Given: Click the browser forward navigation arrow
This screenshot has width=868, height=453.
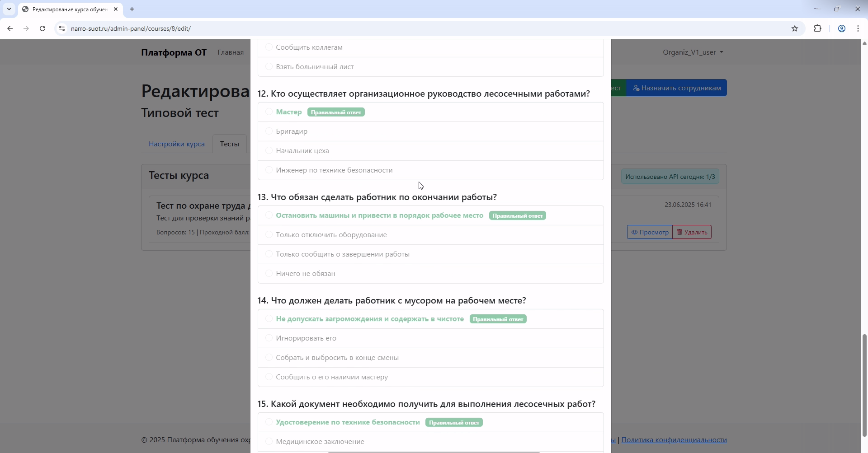Looking at the screenshot, I should [x=26, y=28].
